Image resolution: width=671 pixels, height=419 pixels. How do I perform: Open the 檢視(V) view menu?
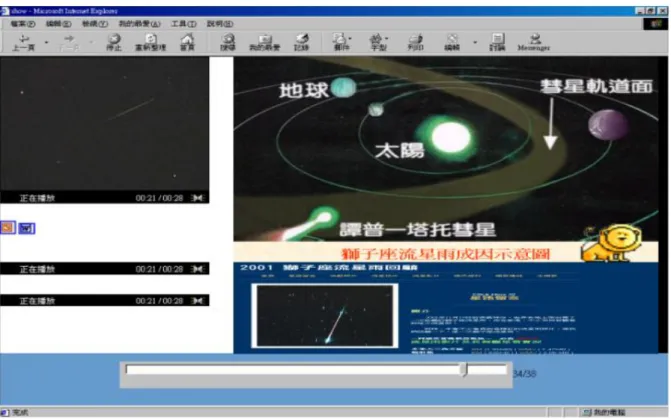[95, 24]
